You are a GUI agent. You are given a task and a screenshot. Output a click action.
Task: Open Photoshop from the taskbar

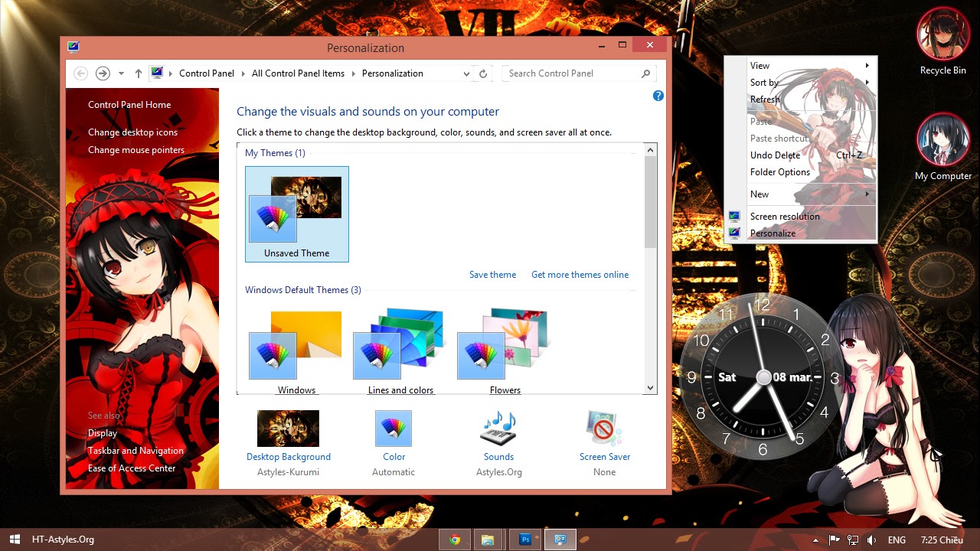[525, 540]
